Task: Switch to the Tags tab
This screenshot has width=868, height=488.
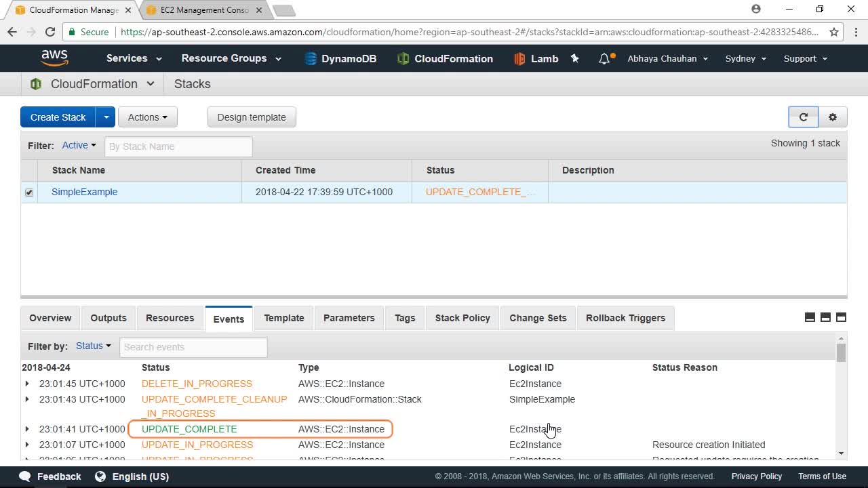Action: point(405,318)
